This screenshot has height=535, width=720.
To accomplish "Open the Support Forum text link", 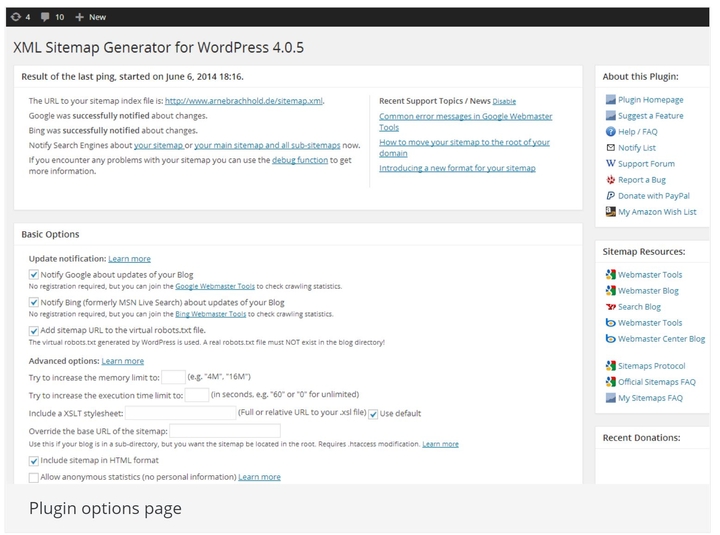I will pyautogui.click(x=647, y=163).
